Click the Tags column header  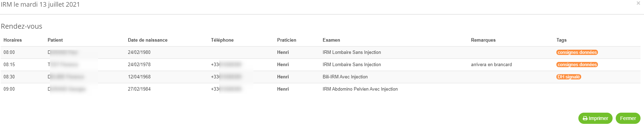tap(561, 40)
